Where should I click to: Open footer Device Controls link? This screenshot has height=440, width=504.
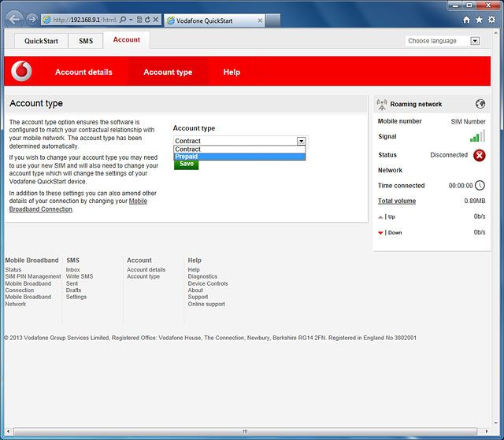pos(208,283)
